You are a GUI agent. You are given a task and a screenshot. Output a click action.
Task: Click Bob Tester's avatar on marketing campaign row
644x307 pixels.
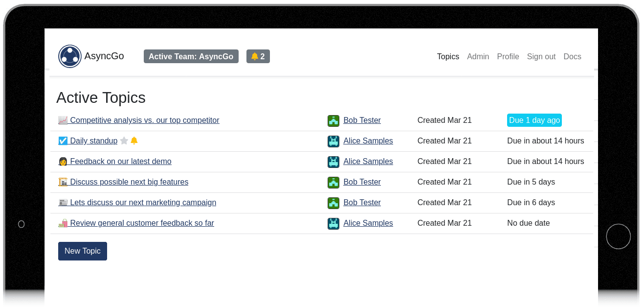click(333, 203)
